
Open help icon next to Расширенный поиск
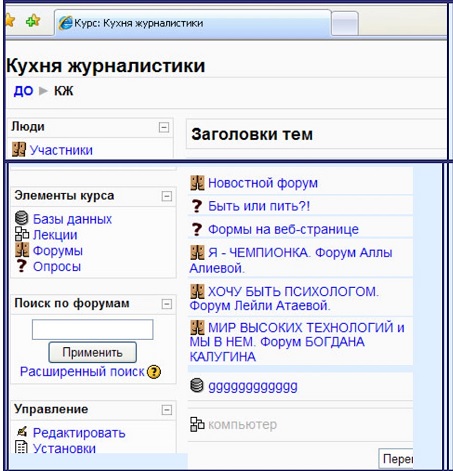154,372
